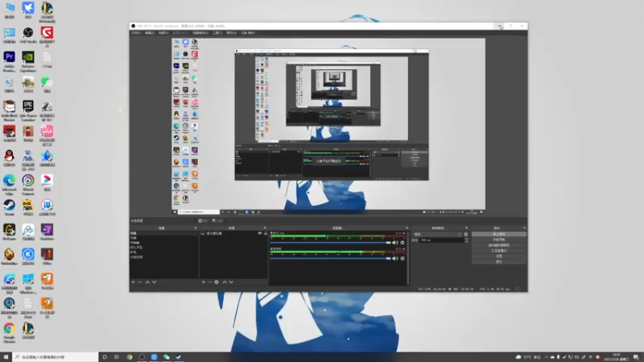Open the Desktop Audio channel gear settings
This screenshot has width=644, height=362.
pyautogui.click(x=402, y=258)
